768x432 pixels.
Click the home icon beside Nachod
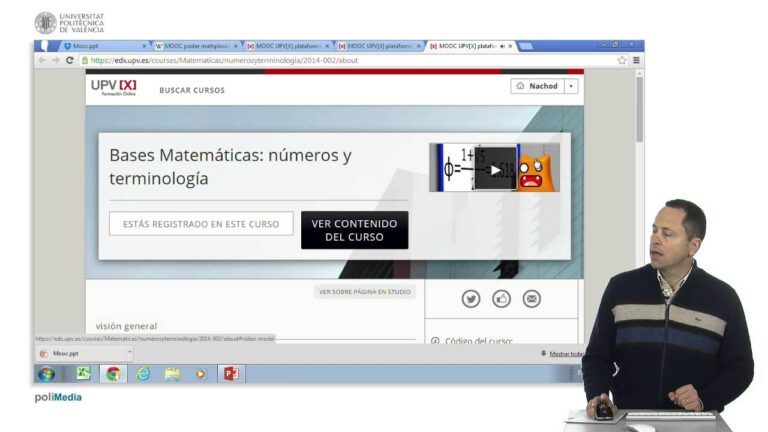tap(520, 86)
